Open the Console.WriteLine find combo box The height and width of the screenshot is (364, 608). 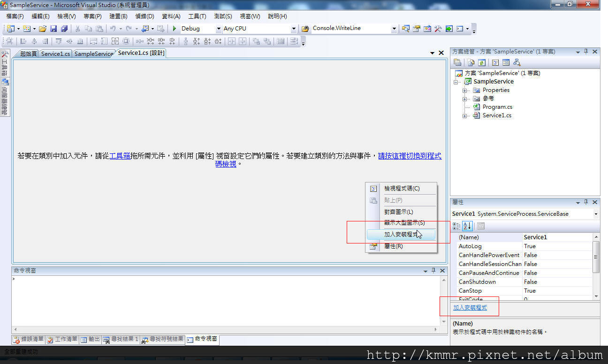[x=394, y=29]
